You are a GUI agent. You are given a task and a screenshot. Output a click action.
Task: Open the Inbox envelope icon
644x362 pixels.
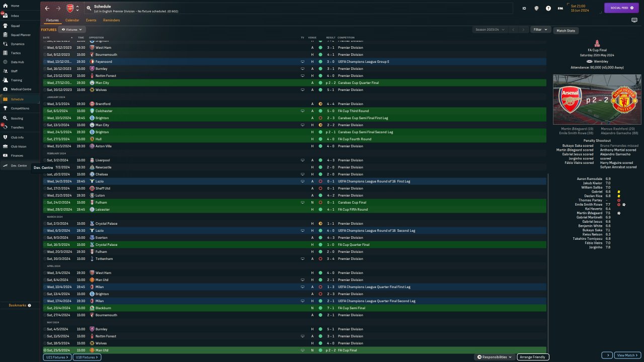tap(5, 16)
